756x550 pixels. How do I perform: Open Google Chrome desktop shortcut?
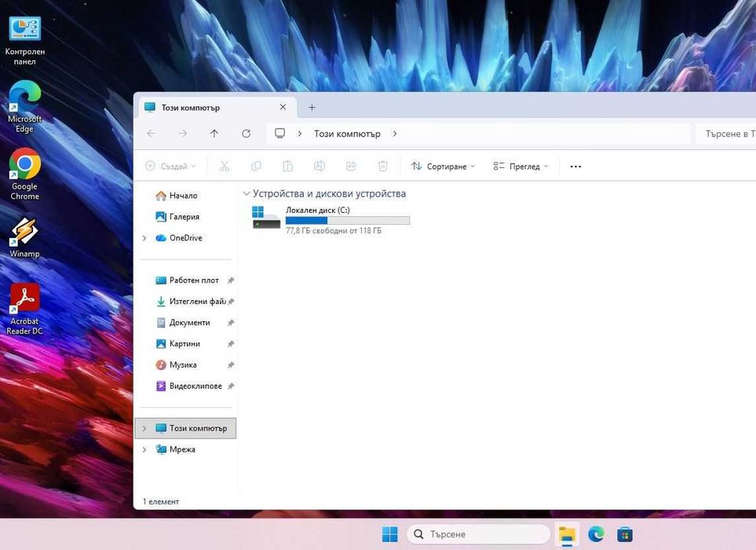(24, 174)
